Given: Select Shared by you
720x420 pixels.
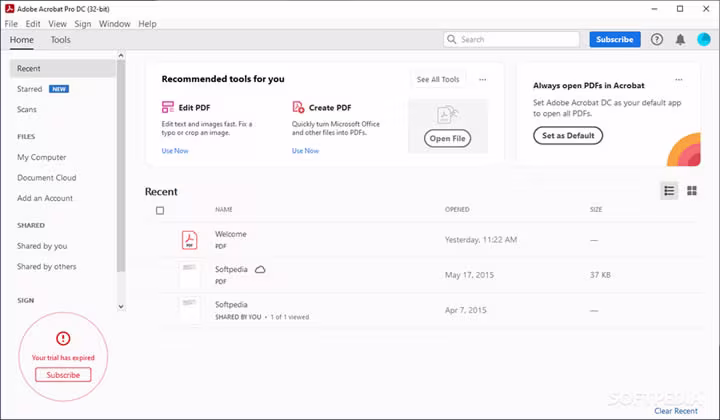Looking at the screenshot, I should [42, 246].
